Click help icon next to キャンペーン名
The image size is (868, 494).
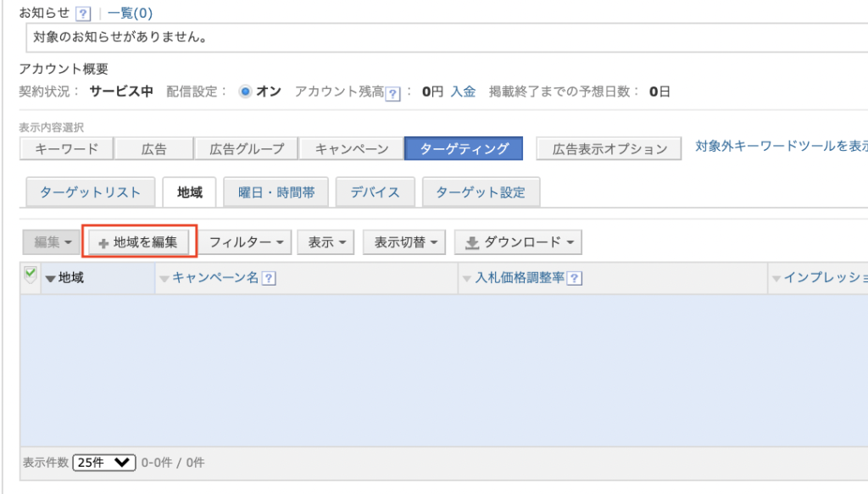[x=270, y=278]
